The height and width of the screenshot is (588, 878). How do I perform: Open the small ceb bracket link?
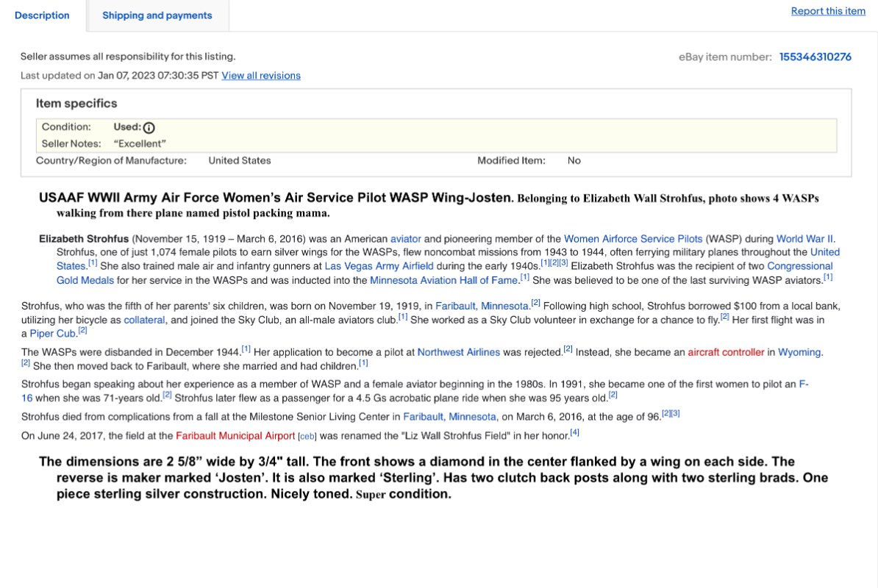(x=307, y=437)
